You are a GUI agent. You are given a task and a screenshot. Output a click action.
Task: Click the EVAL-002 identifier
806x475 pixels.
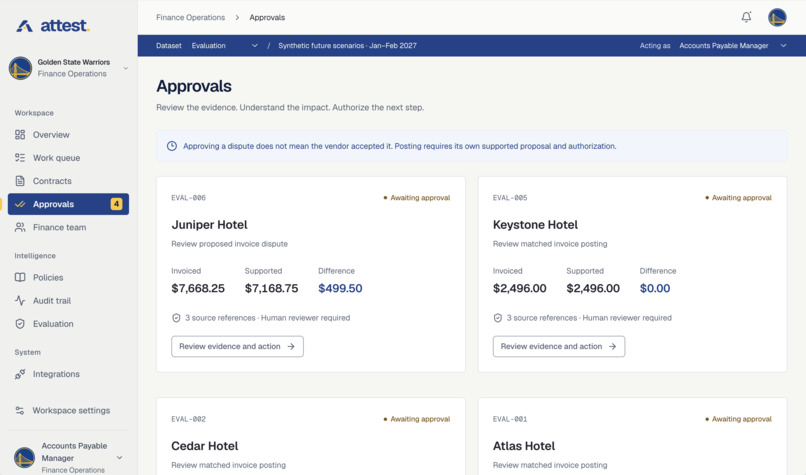[189, 419]
